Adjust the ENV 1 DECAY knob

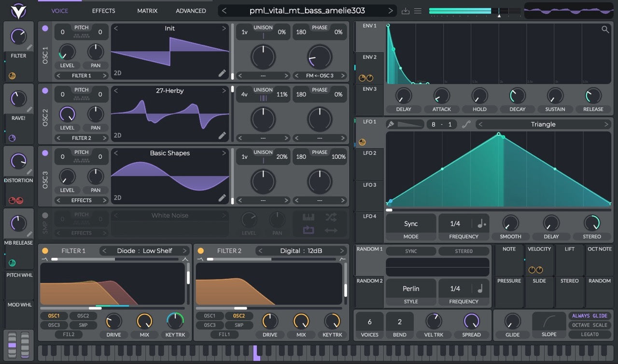pyautogui.click(x=517, y=96)
